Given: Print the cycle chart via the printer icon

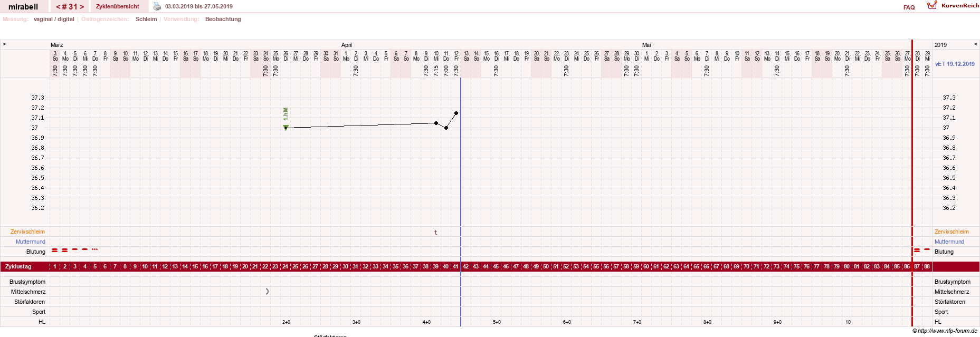Looking at the screenshot, I should (x=157, y=6).
